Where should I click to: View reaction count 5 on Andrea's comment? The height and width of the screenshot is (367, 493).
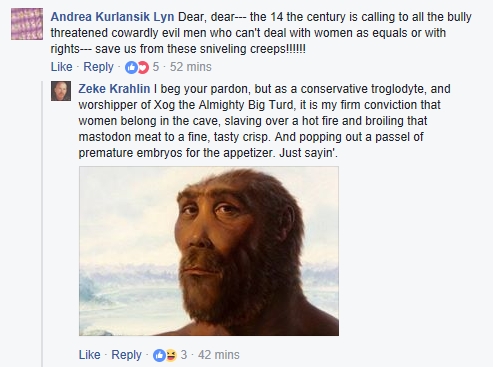point(156,67)
